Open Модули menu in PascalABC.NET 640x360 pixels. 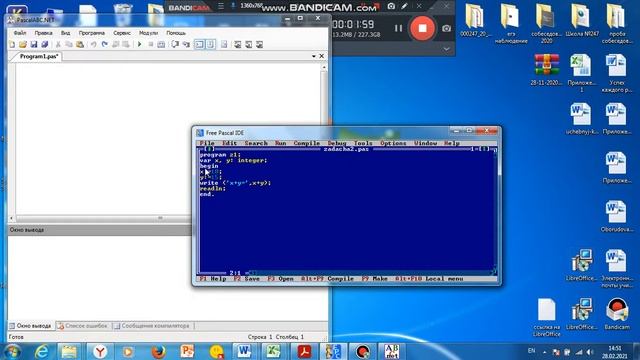point(148,33)
